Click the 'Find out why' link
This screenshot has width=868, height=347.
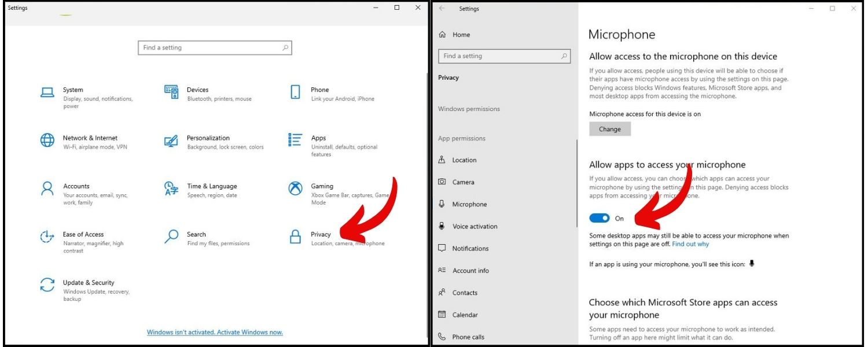[690, 244]
